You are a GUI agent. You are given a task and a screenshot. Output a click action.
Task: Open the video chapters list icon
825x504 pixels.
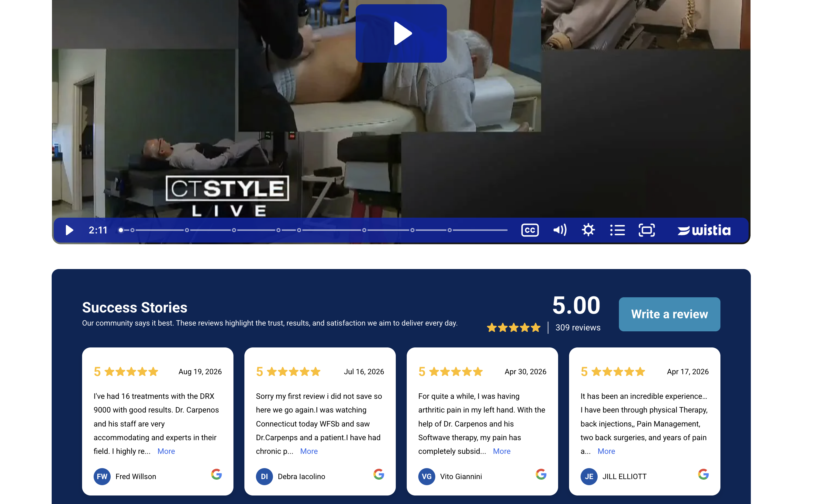(x=617, y=230)
